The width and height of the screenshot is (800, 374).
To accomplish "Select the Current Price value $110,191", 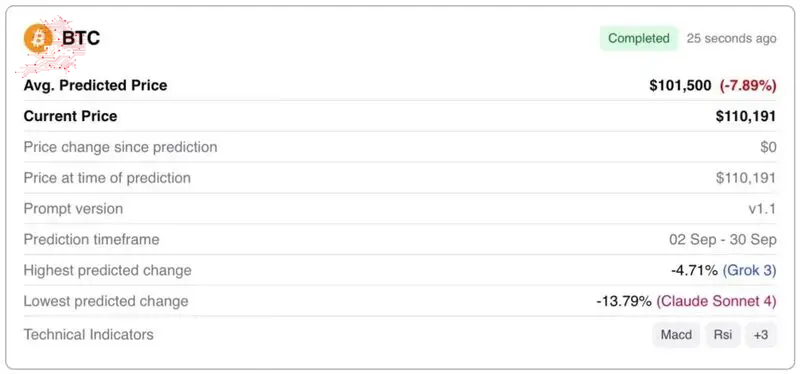I will pyautogui.click(x=746, y=116).
